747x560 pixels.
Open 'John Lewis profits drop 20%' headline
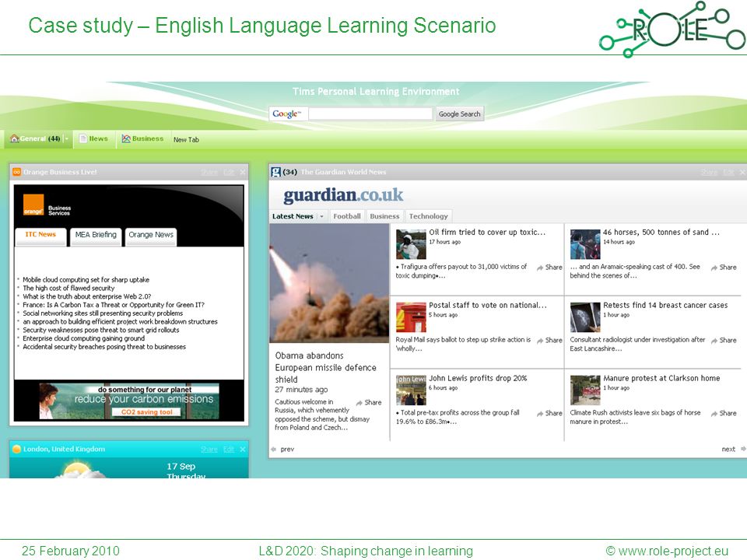point(478,378)
